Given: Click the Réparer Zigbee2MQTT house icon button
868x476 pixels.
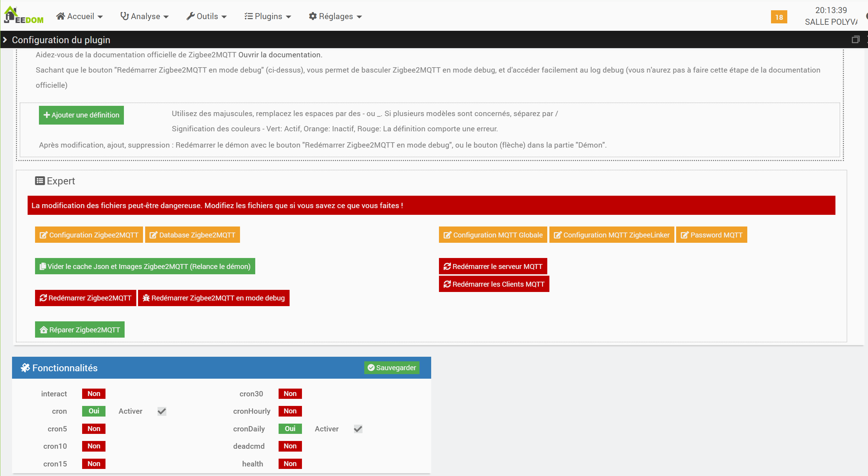Looking at the screenshot, I should [x=44, y=330].
